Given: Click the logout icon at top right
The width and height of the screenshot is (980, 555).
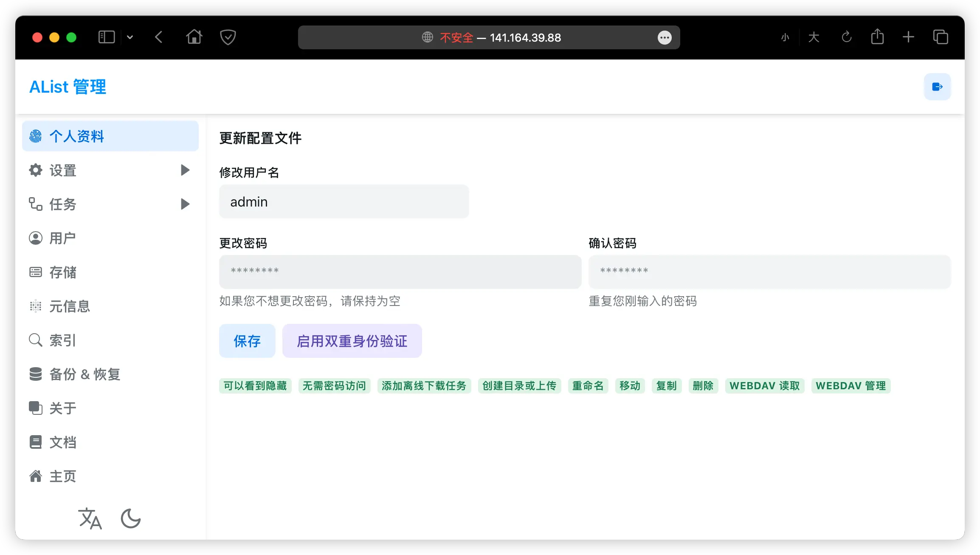Looking at the screenshot, I should [937, 86].
